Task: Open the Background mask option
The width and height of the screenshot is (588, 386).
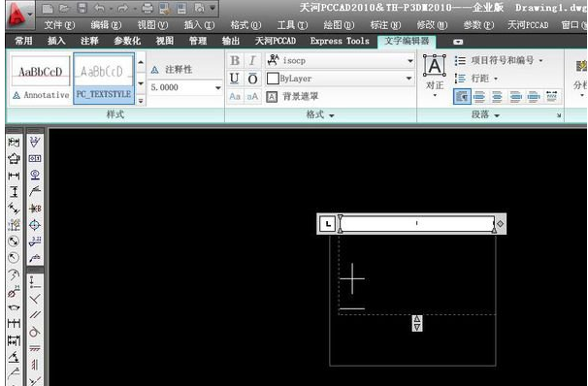Action: point(292,97)
